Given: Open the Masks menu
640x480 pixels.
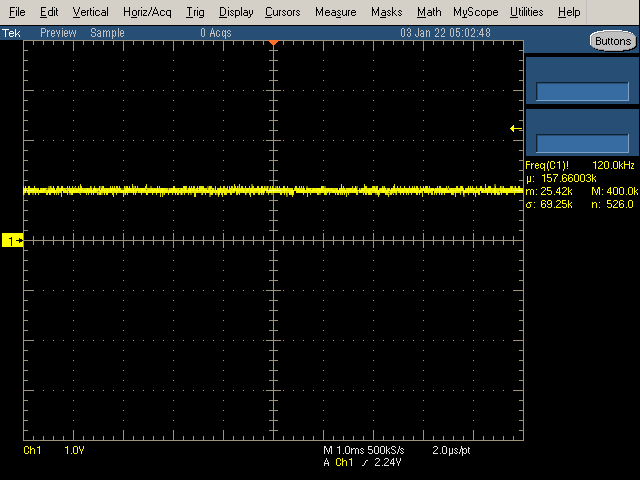Looking at the screenshot, I should click(386, 12).
